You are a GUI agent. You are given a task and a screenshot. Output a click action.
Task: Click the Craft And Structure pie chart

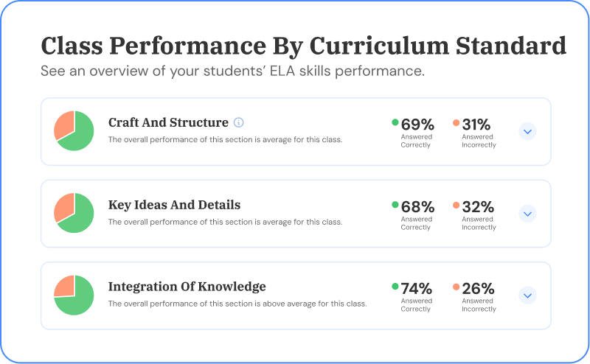(x=74, y=131)
